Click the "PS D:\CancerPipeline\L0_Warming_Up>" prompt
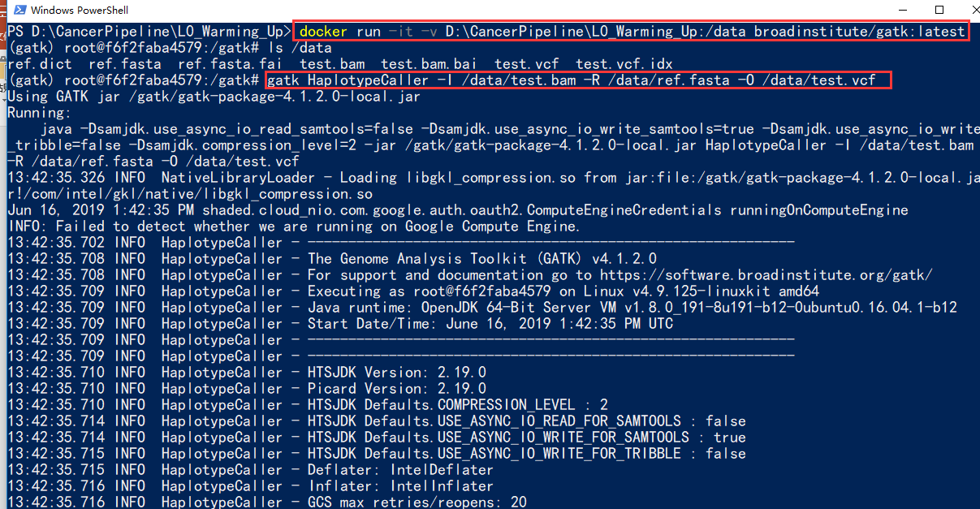The image size is (980, 509). pyautogui.click(x=149, y=32)
